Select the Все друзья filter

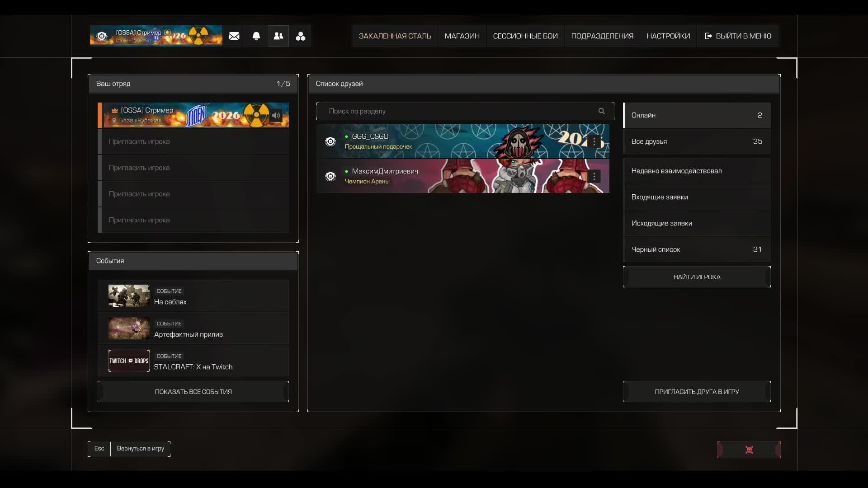pyautogui.click(x=696, y=141)
